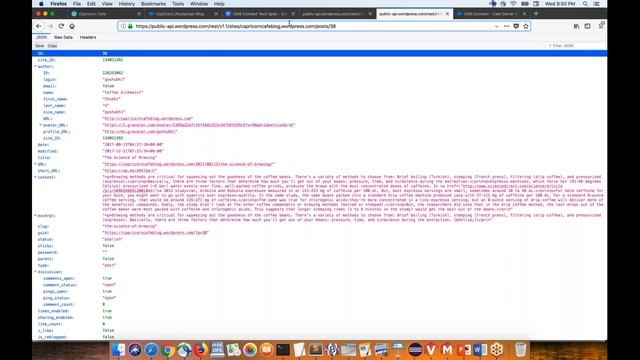Open Finder from the dock

tap(118, 350)
